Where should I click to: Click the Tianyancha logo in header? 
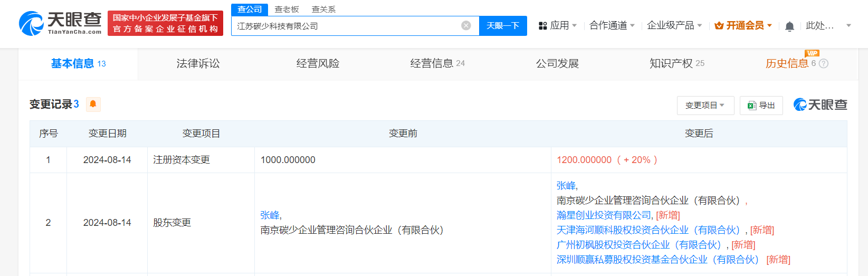[60, 24]
